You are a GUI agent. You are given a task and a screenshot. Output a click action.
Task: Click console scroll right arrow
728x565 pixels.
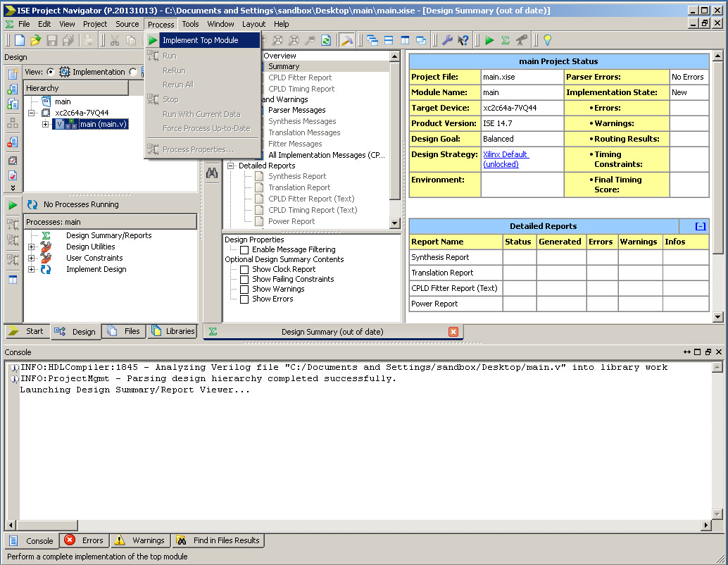click(705, 525)
